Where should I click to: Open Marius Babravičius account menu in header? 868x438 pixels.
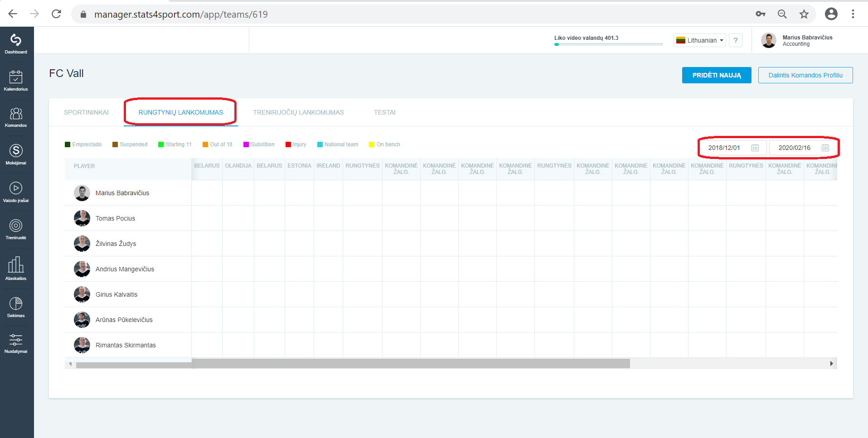click(x=798, y=40)
